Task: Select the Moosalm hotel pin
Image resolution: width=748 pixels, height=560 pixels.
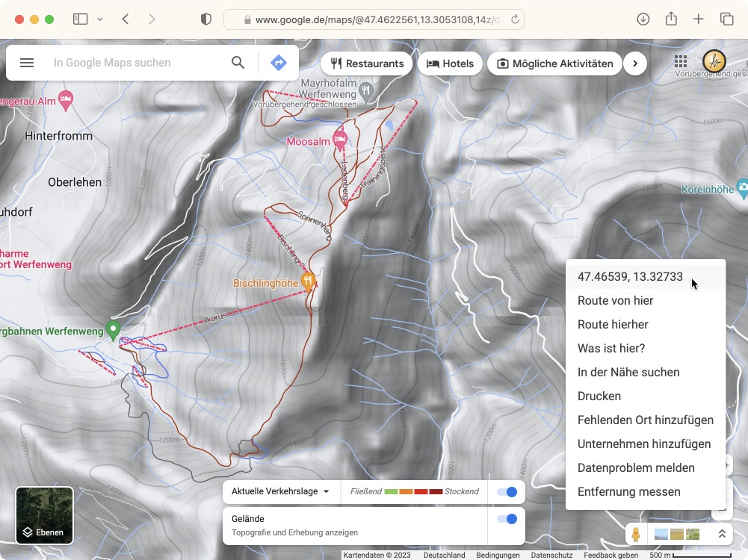Action: click(340, 138)
